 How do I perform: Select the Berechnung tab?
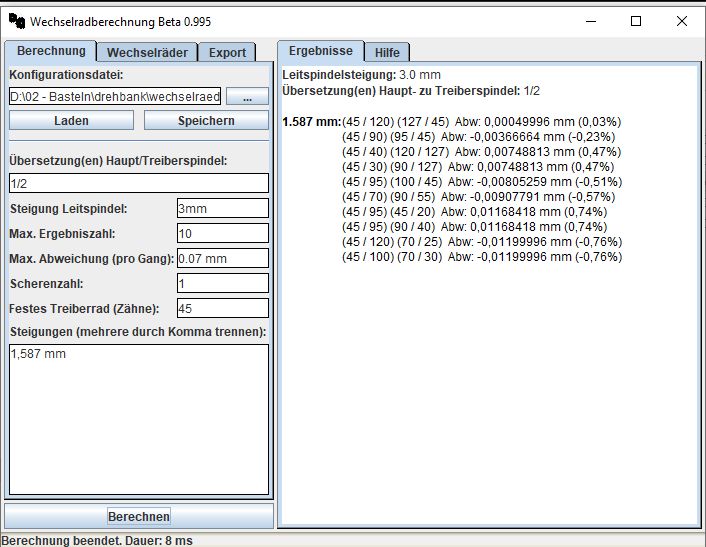coord(51,51)
